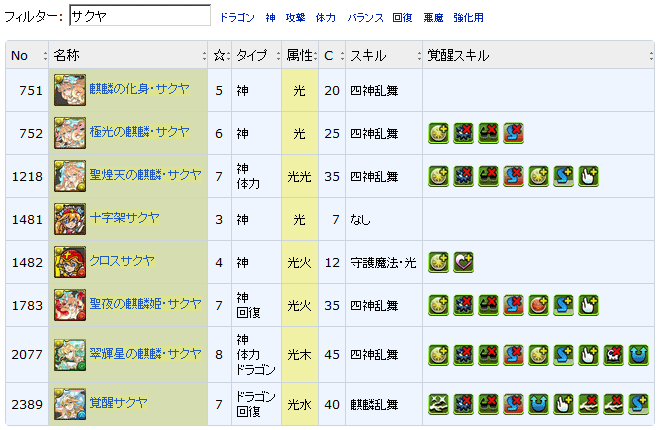Apply the 攻撃 type filter
The height and width of the screenshot is (430, 660).
(x=295, y=18)
